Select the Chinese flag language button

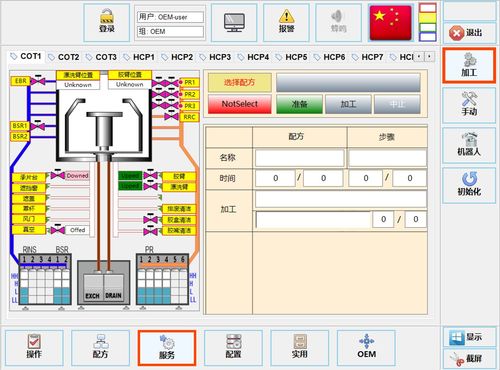[x=390, y=23]
